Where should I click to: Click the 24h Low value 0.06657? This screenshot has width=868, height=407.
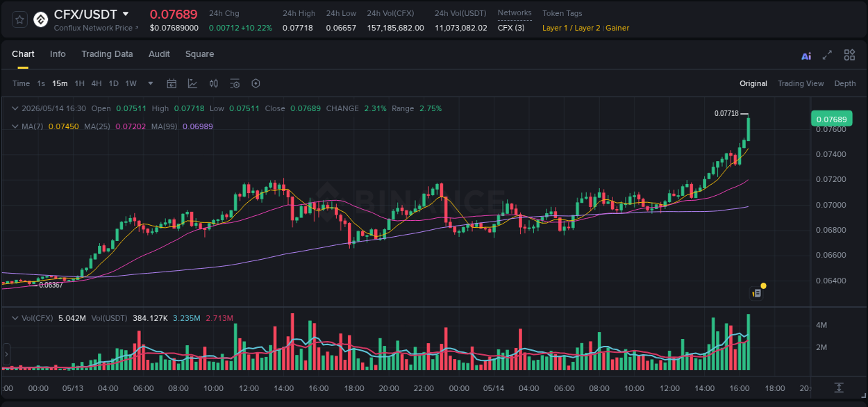(x=341, y=28)
